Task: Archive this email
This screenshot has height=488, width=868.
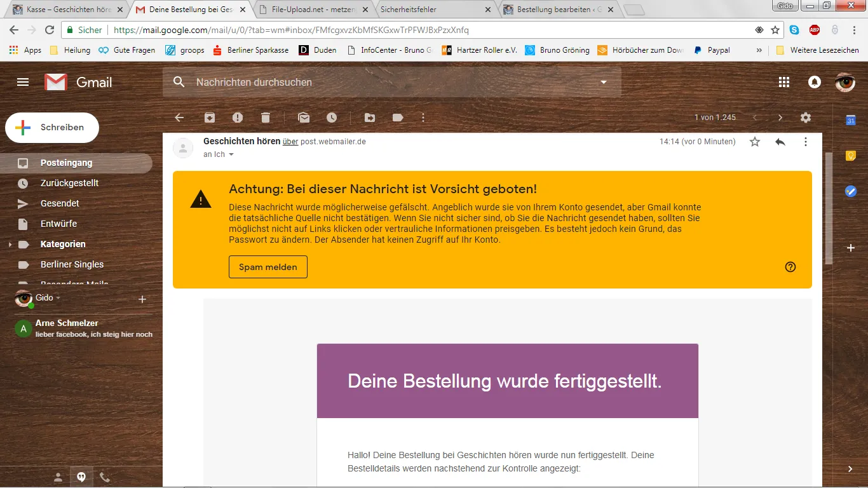Action: (x=210, y=118)
